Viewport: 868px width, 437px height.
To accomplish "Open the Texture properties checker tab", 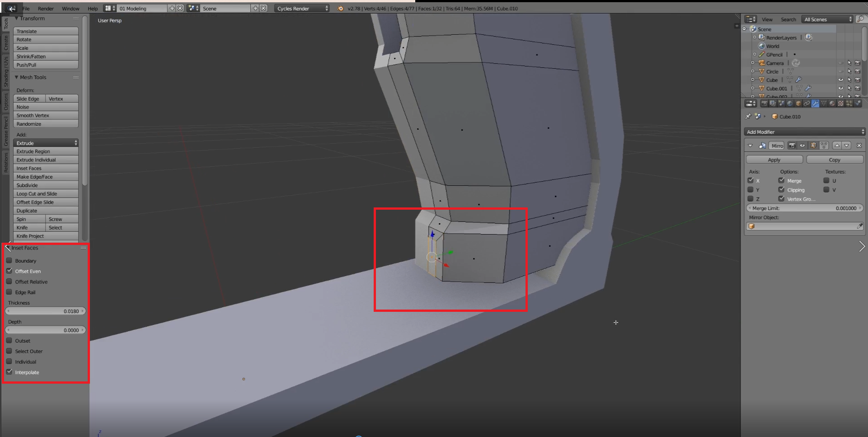I will (841, 103).
